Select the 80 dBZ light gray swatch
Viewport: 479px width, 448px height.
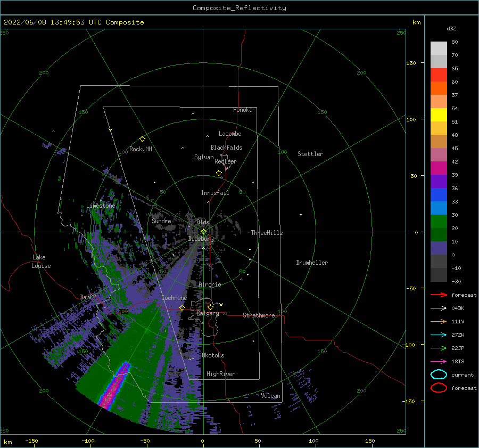(x=439, y=48)
